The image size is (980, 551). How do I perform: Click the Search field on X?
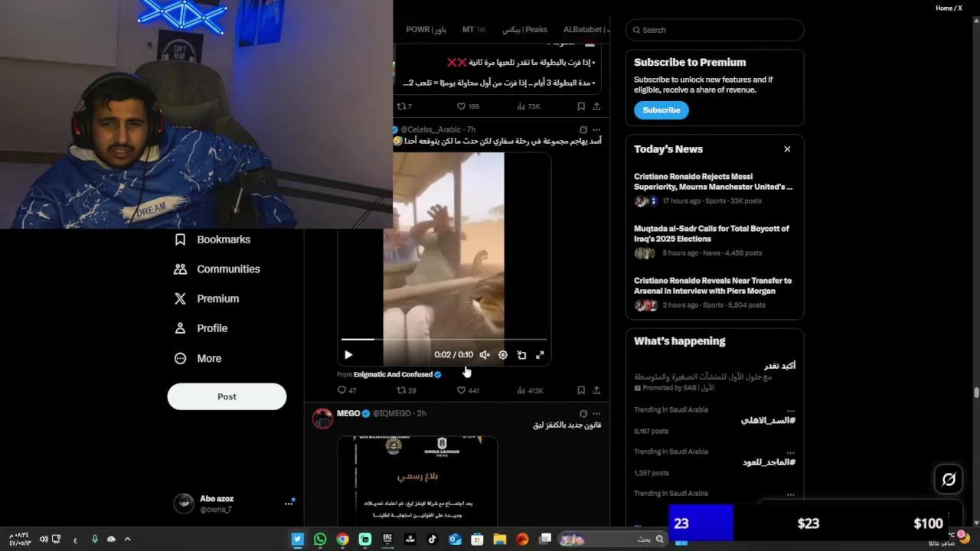tap(714, 30)
